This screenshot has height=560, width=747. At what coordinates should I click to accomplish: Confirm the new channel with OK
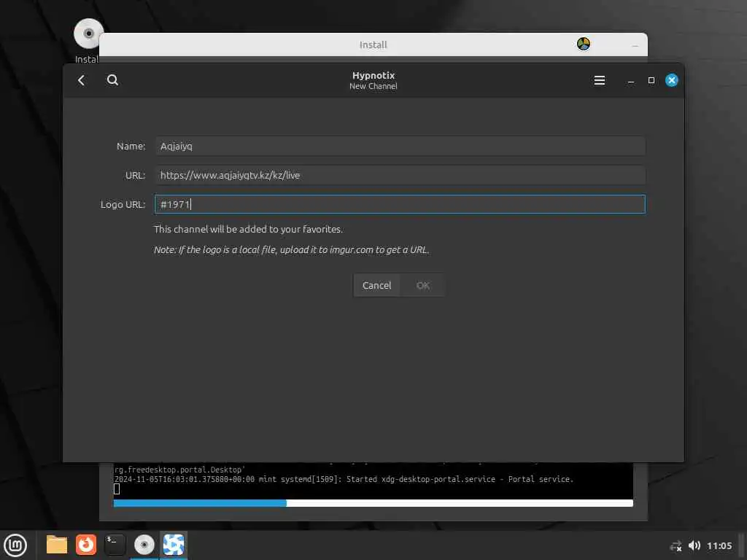(422, 285)
